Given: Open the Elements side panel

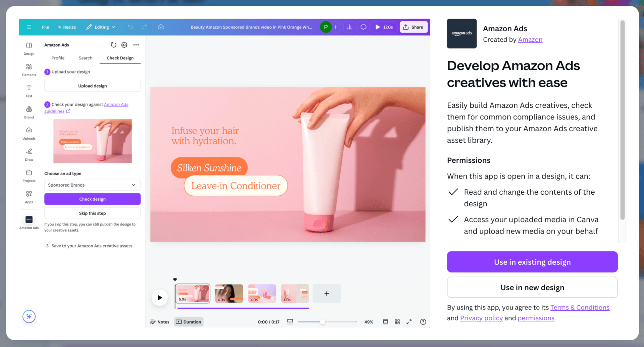Looking at the screenshot, I should [29, 70].
